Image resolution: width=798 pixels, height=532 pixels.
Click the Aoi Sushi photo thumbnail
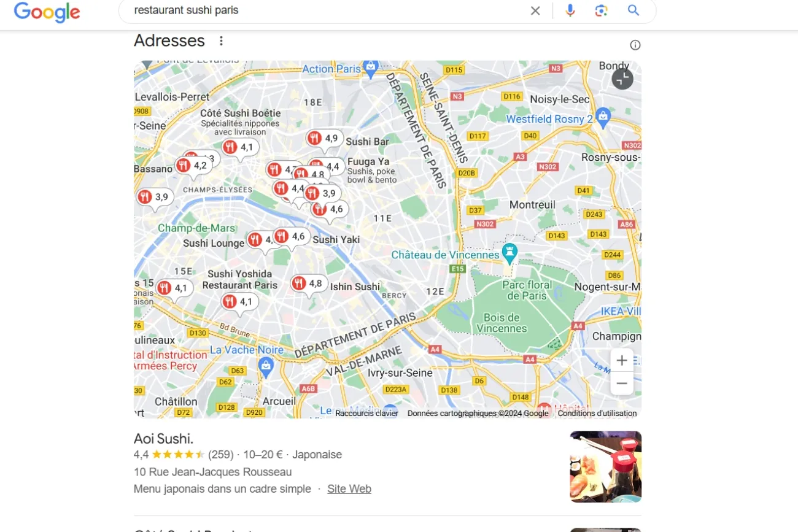[605, 466]
